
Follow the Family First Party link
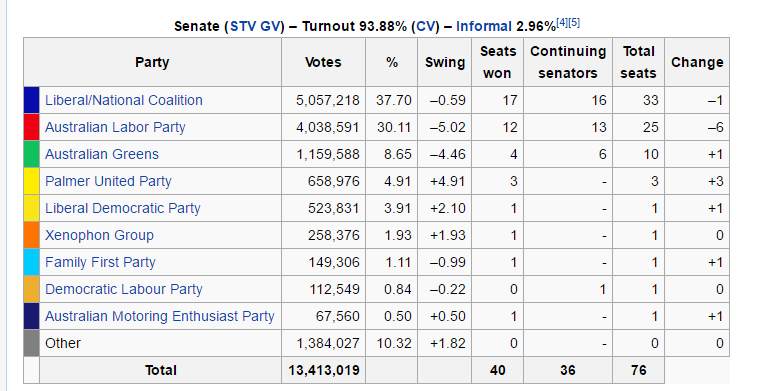[100, 262]
